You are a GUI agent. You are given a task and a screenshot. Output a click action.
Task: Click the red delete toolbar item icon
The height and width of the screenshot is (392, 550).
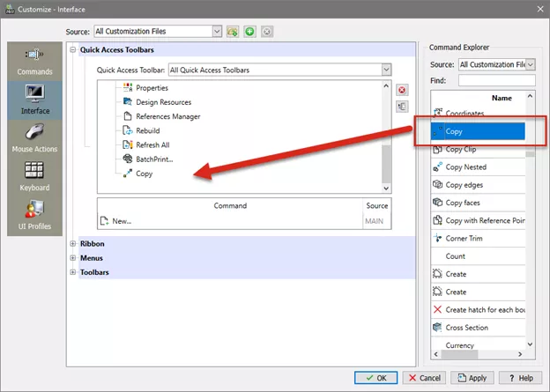click(x=402, y=90)
